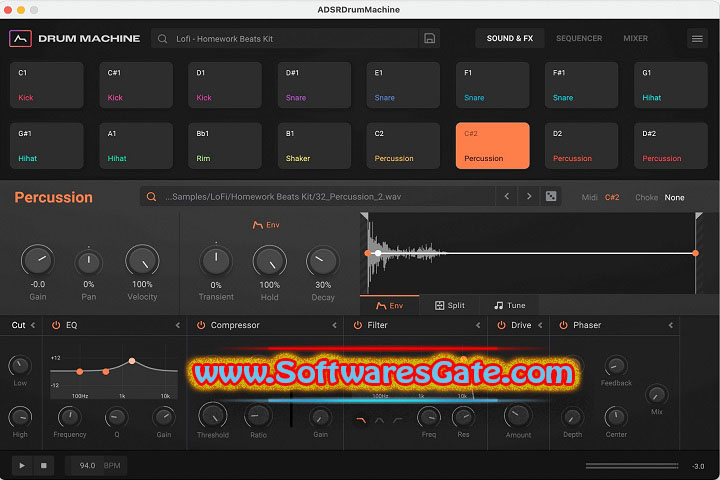This screenshot has height=480, width=720.
Task: Collapse the Cut section arrow
Action: pos(33,325)
